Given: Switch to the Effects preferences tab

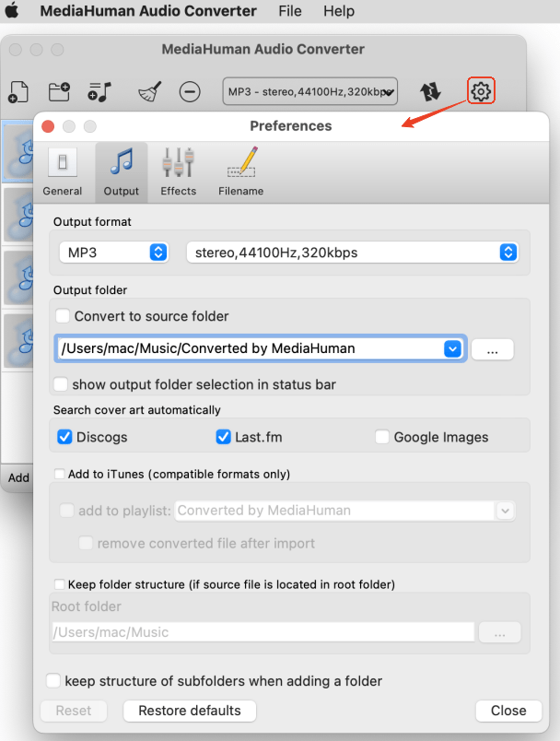Looking at the screenshot, I should tap(178, 172).
